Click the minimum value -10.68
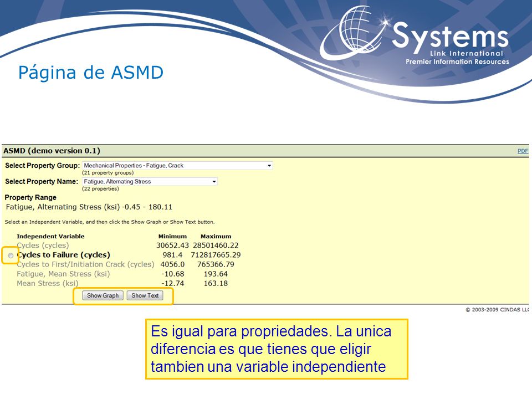This screenshot has height=399, width=532. pos(173,274)
